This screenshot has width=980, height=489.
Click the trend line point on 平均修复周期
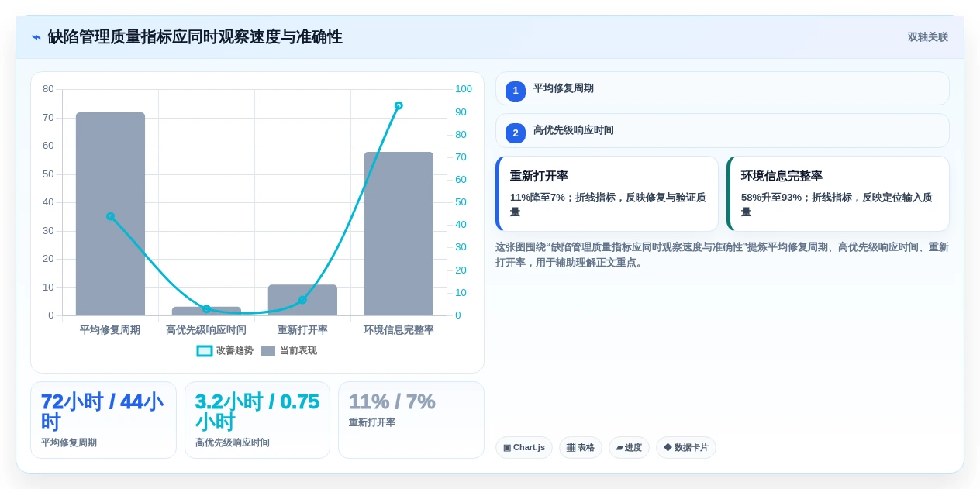(110, 216)
